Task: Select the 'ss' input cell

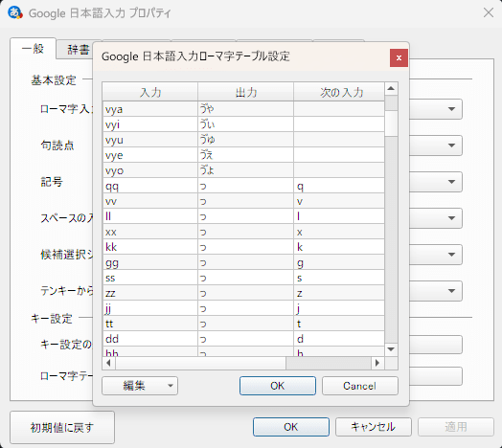Action: [x=150, y=278]
